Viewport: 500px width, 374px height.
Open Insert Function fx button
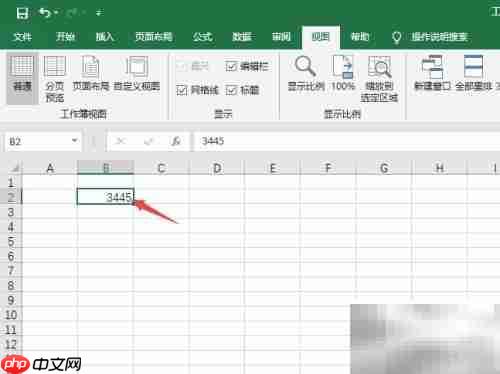(x=176, y=141)
